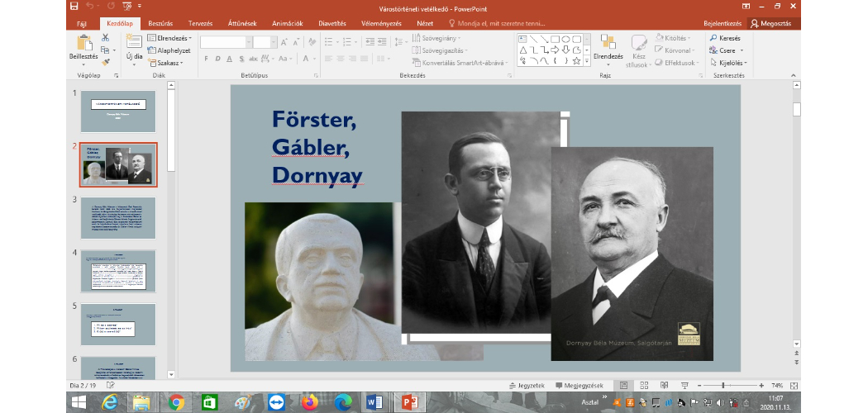868x413 pixels.
Task: Select the star shape in the shapes gallery
Action: (577, 60)
